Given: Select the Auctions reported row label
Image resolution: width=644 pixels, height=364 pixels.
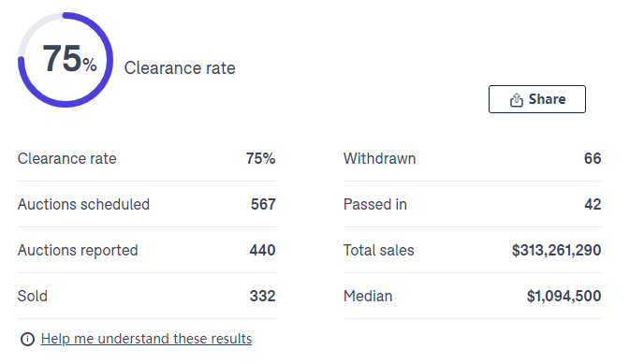Looking at the screenshot, I should (78, 251).
